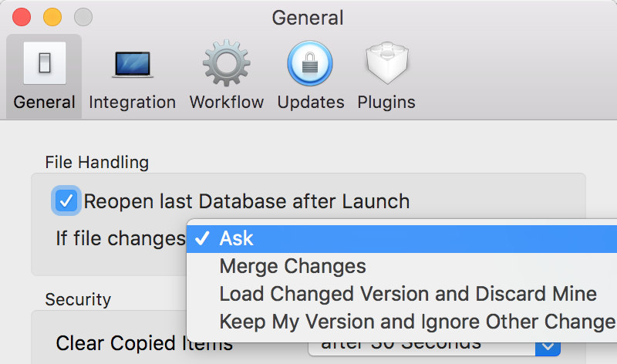Screen dimensions: 617x364
Task: Minimize the window with yellow button
Action: tap(52, 17)
